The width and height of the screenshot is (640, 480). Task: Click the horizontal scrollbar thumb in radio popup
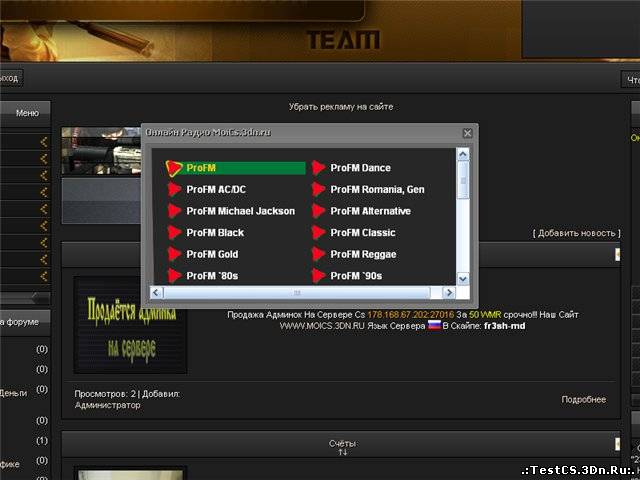click(297, 293)
